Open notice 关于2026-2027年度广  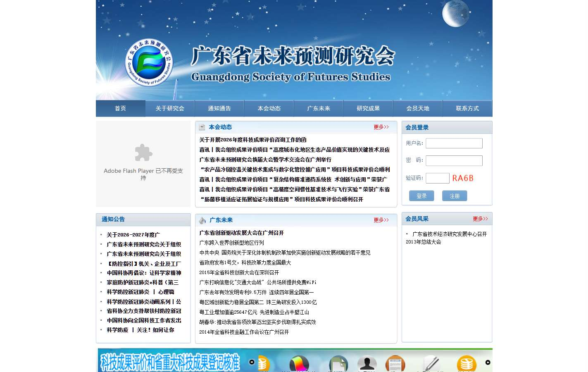[x=133, y=235]
